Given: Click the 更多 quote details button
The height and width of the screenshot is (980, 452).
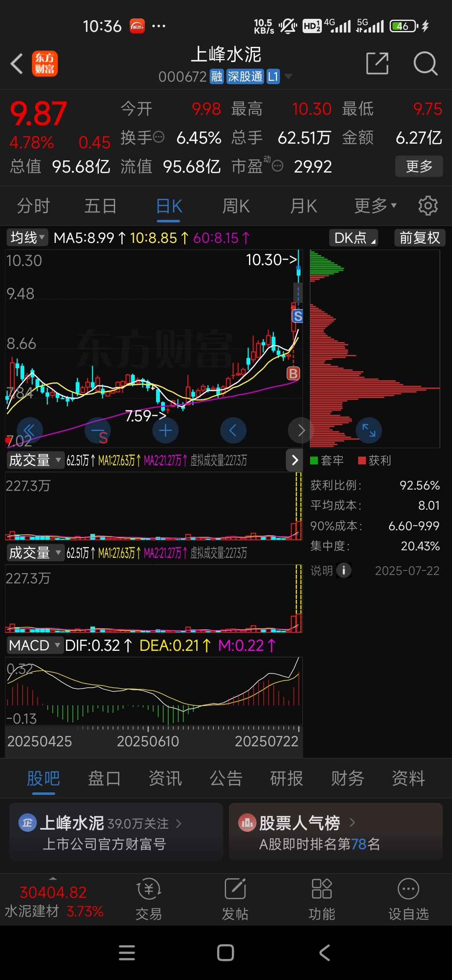Looking at the screenshot, I should [419, 166].
